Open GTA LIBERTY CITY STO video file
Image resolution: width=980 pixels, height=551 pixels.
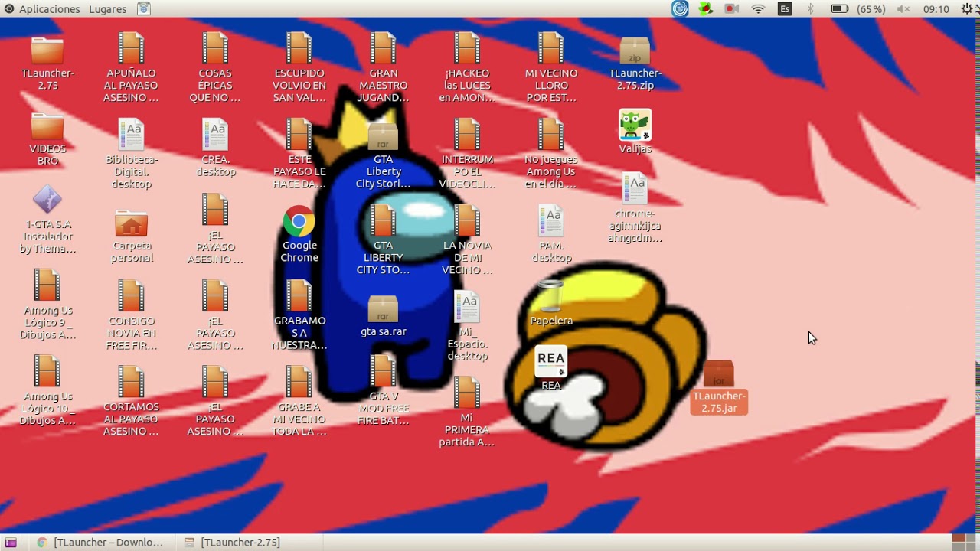click(x=383, y=221)
